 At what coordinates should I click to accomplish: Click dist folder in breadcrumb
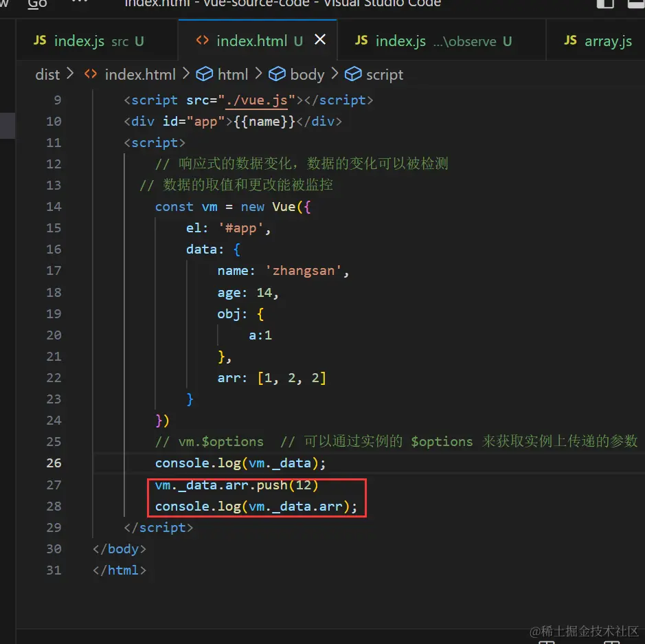point(47,74)
